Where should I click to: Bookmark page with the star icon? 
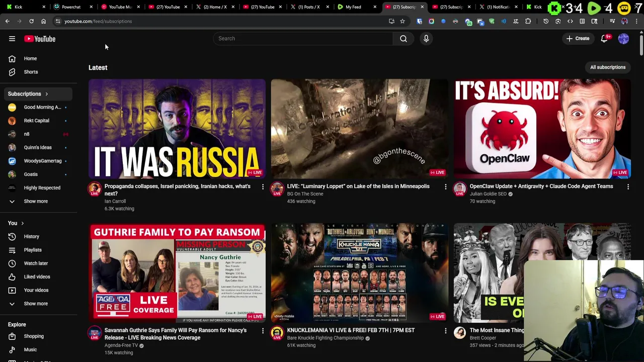(403, 21)
